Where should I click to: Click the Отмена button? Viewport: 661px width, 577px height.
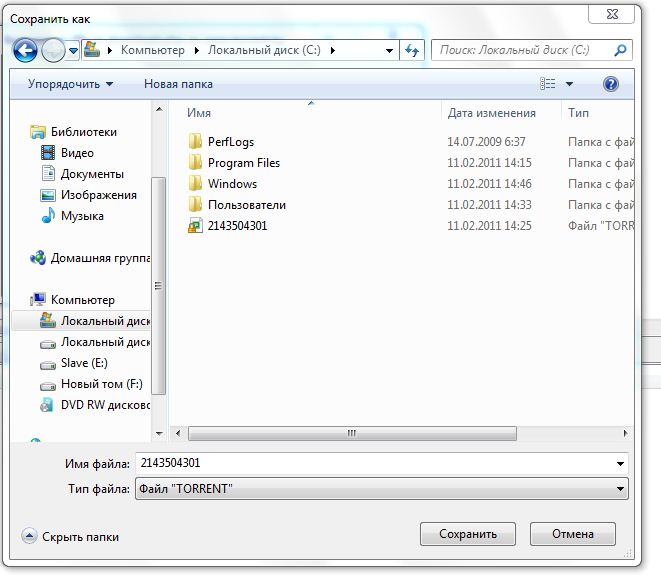click(x=572, y=534)
